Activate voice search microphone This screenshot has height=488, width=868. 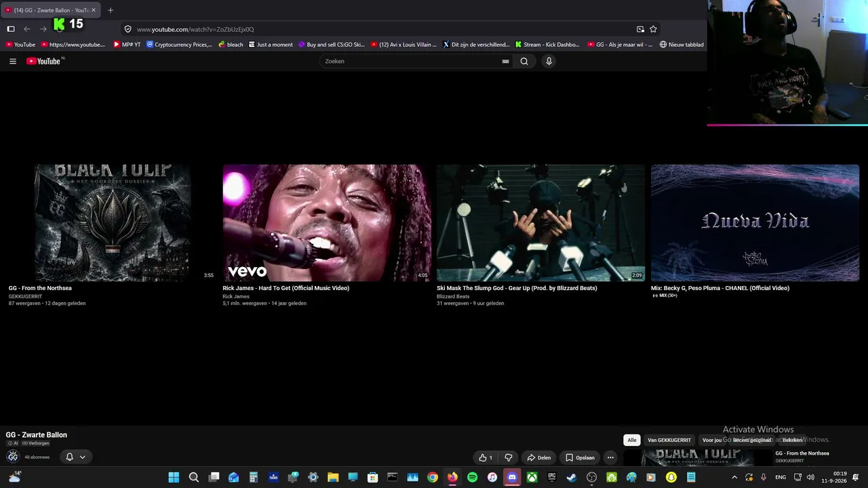pyautogui.click(x=549, y=61)
